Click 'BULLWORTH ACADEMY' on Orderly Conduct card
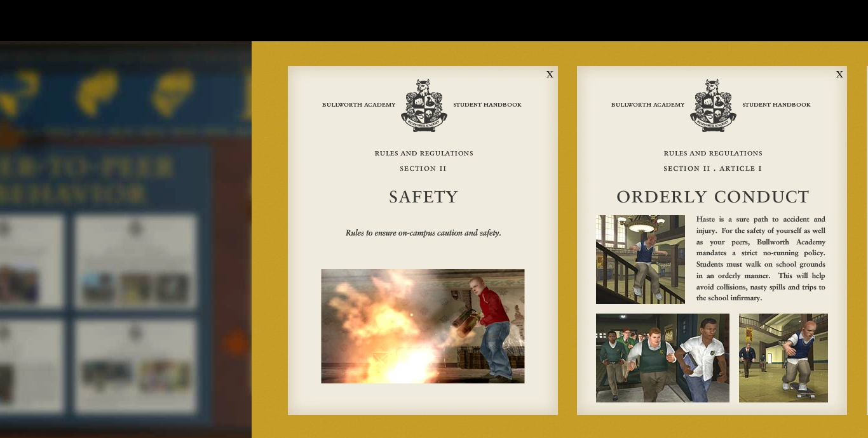Image resolution: width=868 pixels, height=438 pixels. pyautogui.click(x=648, y=105)
